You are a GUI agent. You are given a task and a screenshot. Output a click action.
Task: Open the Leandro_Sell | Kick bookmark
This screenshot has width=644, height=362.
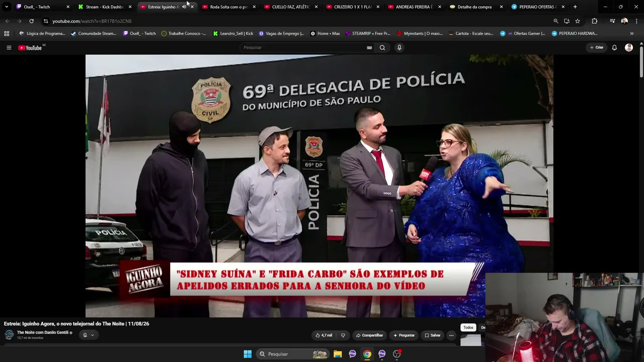point(233,34)
